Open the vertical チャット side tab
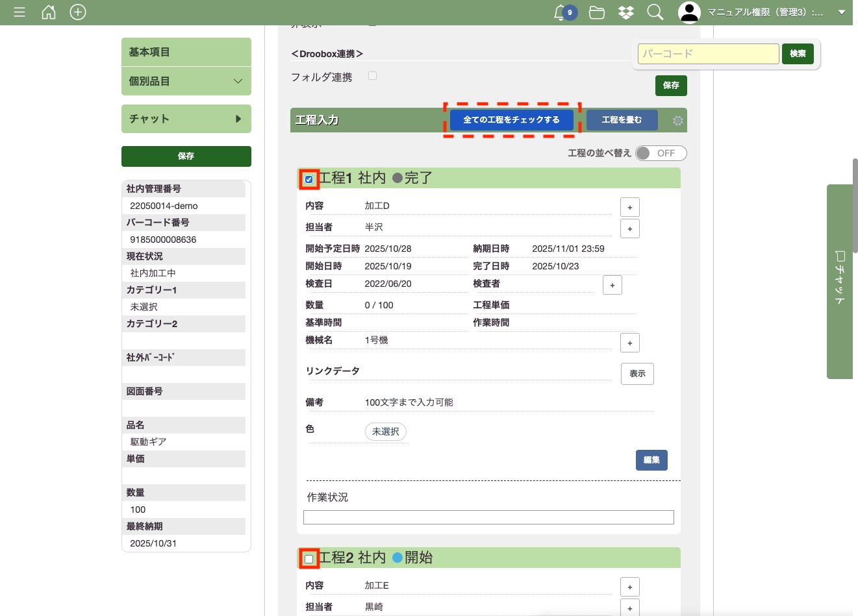This screenshot has width=858, height=616. (840, 281)
